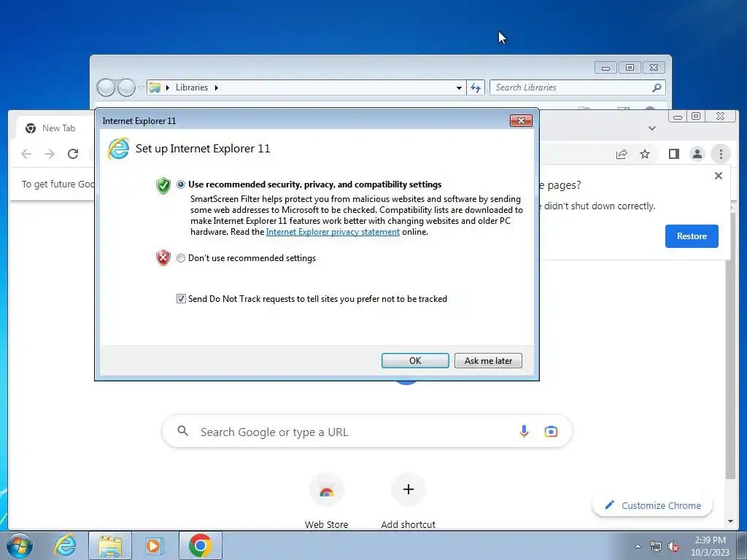Viewport: 747px width, 560px height.
Task: Expand root arrow before Libraries breadcrumb
Action: click(x=167, y=87)
